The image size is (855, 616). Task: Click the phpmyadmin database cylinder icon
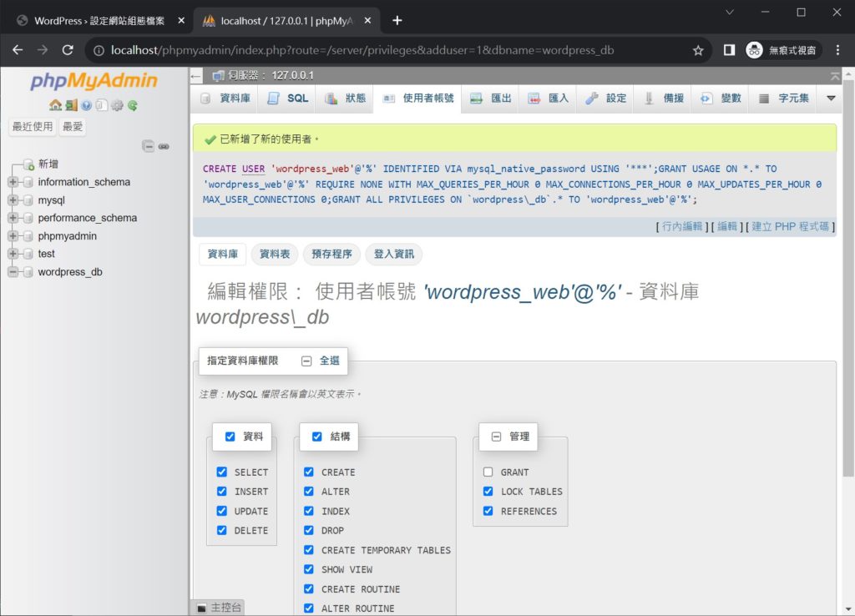(x=28, y=236)
